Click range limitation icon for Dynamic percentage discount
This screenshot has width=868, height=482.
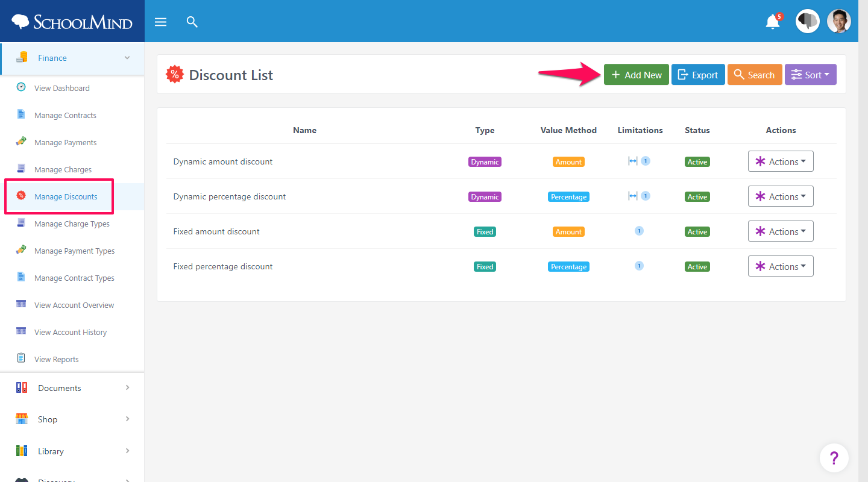point(633,196)
